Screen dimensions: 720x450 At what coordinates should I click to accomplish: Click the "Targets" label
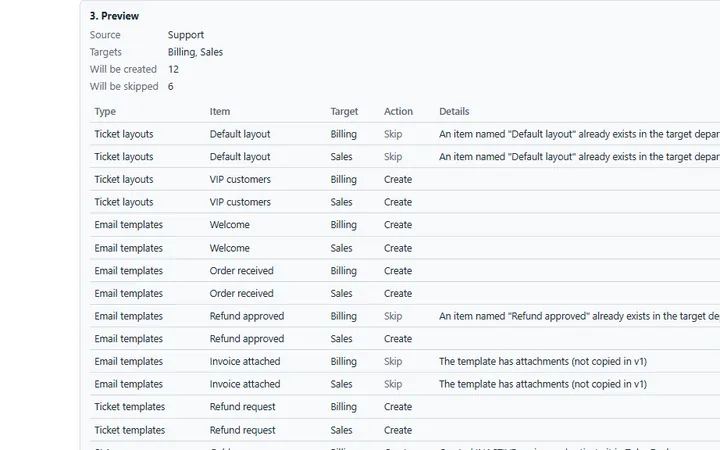(106, 52)
